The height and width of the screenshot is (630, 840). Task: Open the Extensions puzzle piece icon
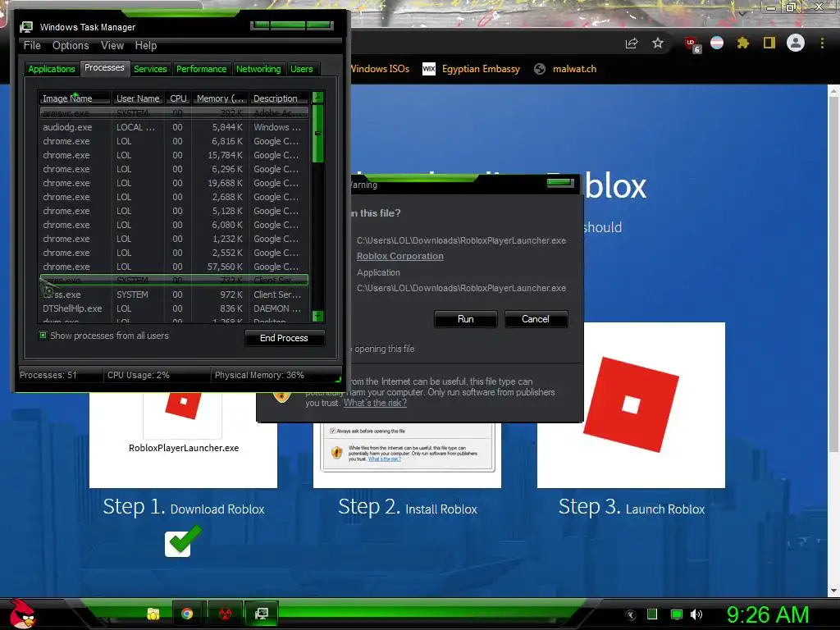coord(742,43)
